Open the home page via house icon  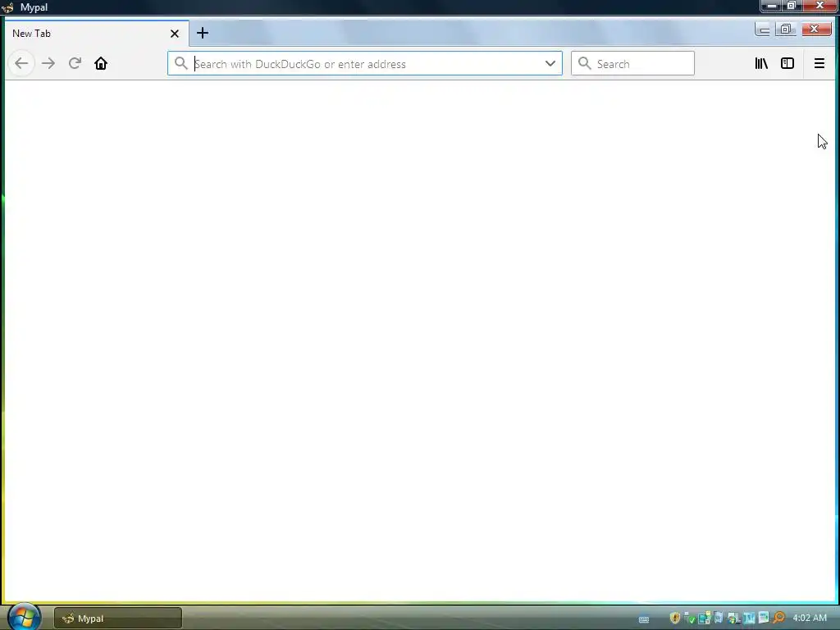tap(101, 63)
